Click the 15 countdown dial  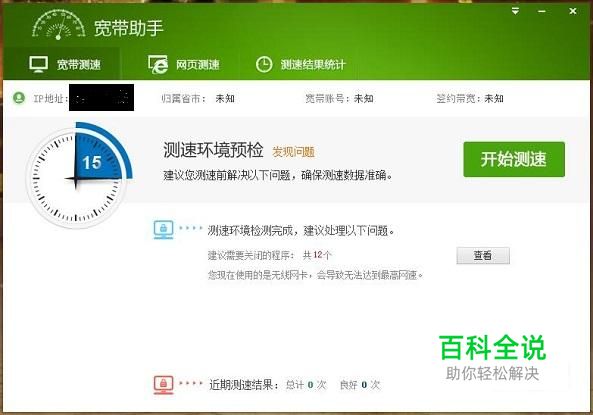[78, 176]
